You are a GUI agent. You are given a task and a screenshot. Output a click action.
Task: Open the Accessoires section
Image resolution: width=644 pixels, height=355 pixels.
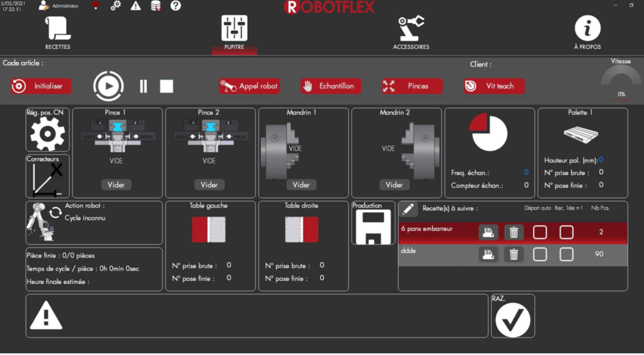click(x=411, y=33)
